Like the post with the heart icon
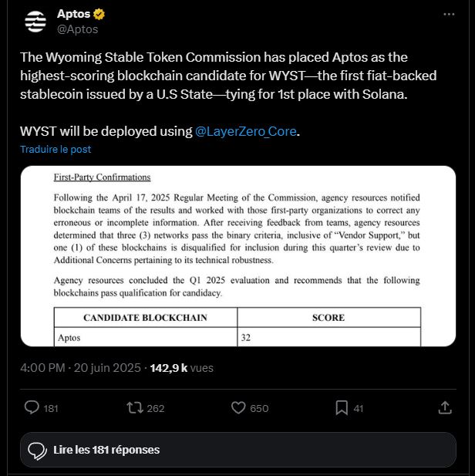475x476 pixels. (239, 407)
